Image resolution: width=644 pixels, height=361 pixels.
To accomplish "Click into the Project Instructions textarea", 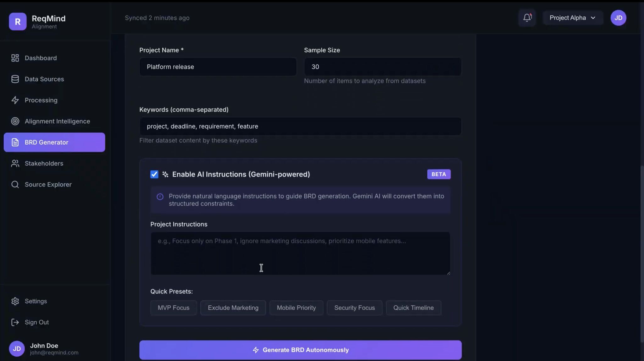I will (x=300, y=253).
